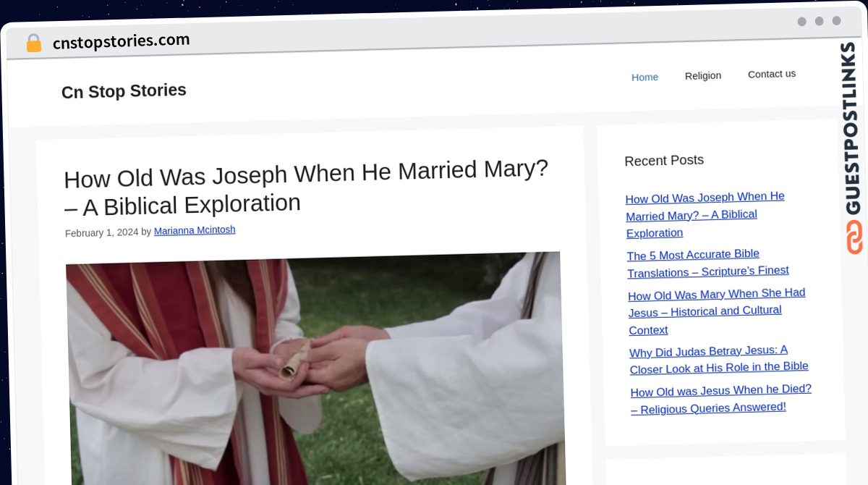Open The 5 Most Accurate Bible Translations post
The width and height of the screenshot is (868, 485).
[708, 263]
